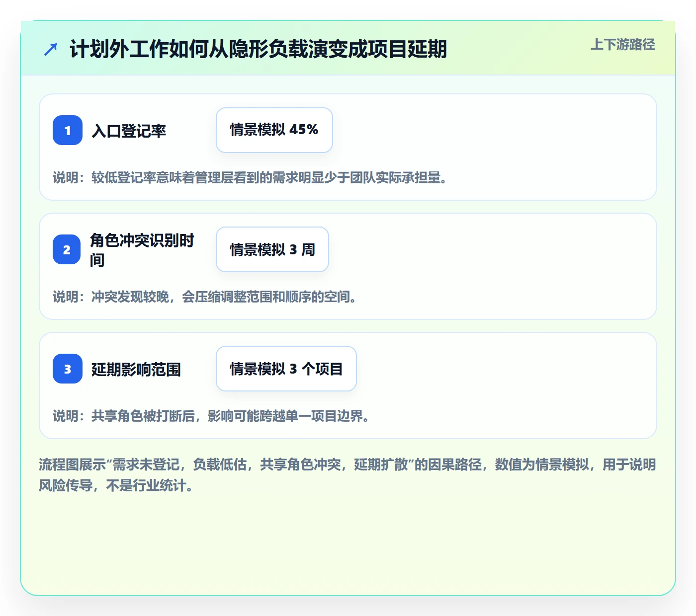Click the note starting 说明：共享角色被打断后
This screenshot has width=696, height=616.
click(x=211, y=416)
